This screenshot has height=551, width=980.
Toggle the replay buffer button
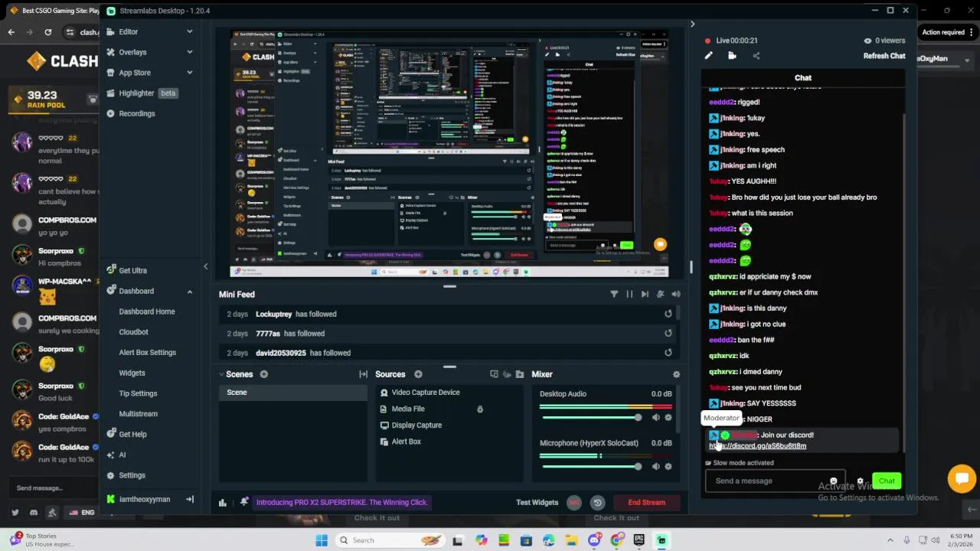[598, 503]
